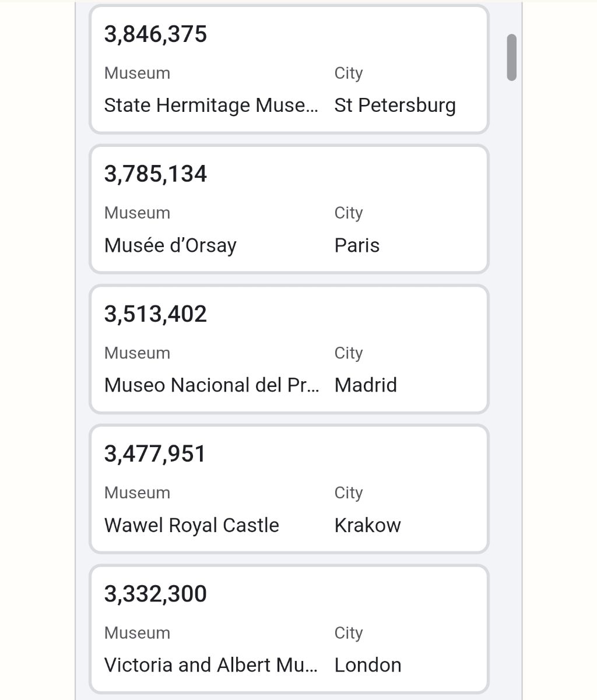Viewport: 597px width, 700px height.
Task: Select the Museo Nacional del Prado card
Action: pyautogui.click(x=289, y=349)
